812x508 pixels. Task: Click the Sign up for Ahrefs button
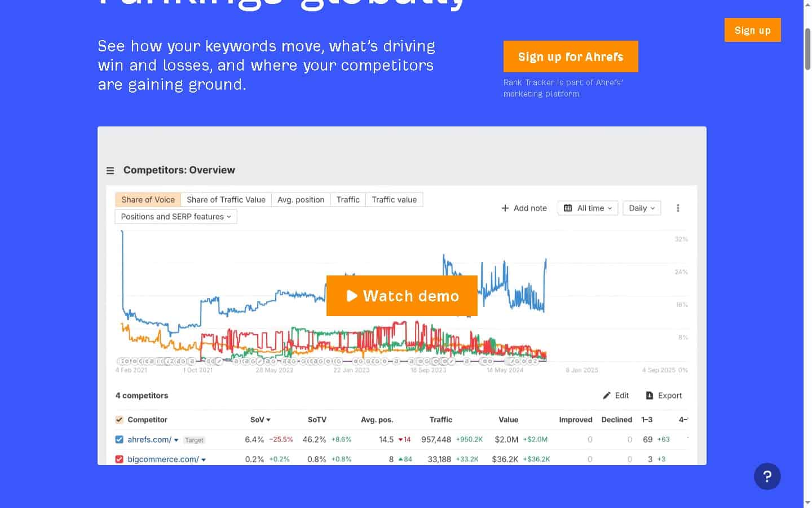tap(570, 56)
